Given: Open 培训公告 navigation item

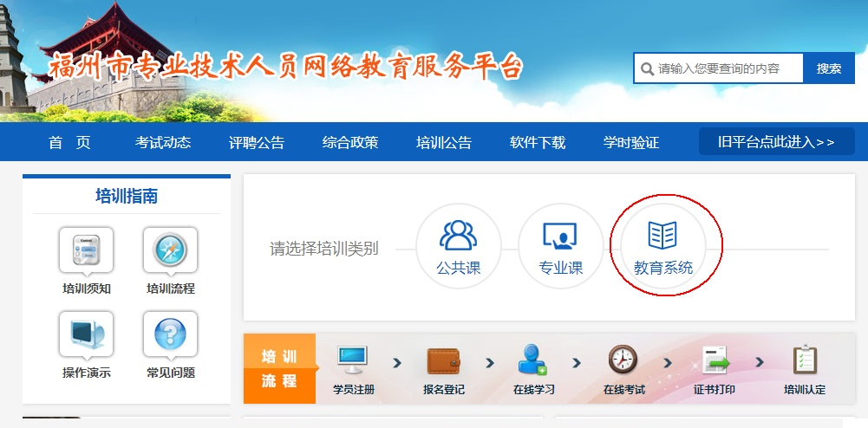Looking at the screenshot, I should [444, 143].
